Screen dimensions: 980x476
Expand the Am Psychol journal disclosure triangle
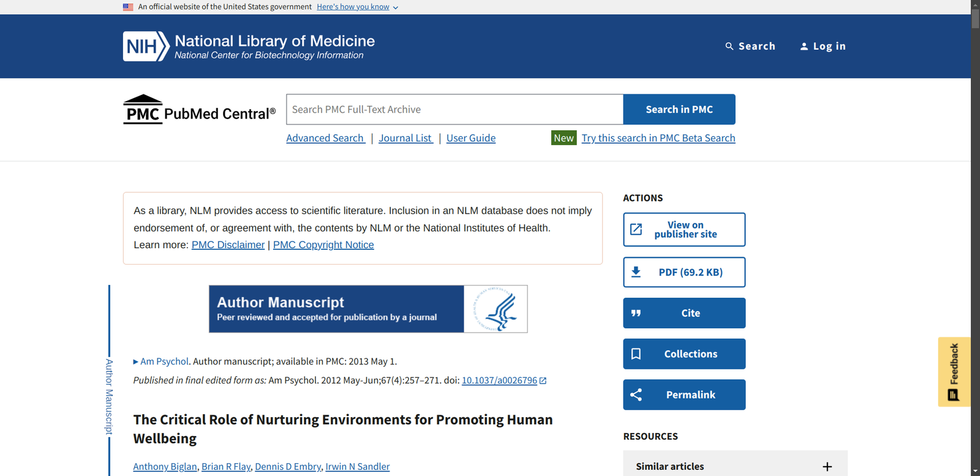click(135, 362)
